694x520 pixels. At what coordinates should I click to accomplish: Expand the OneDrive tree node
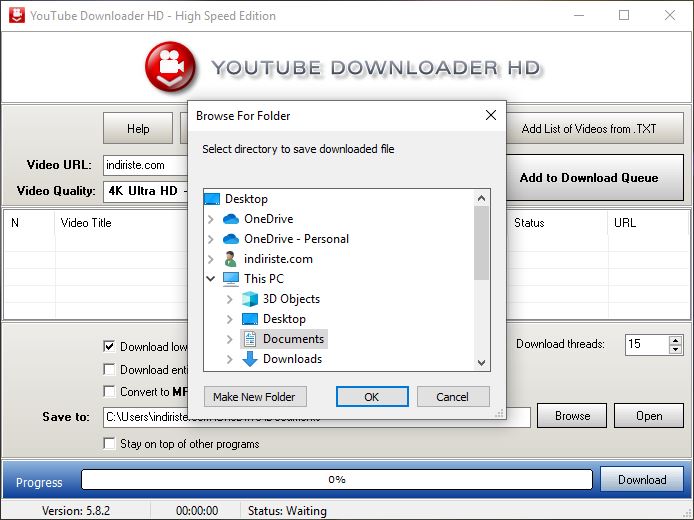click(x=211, y=219)
